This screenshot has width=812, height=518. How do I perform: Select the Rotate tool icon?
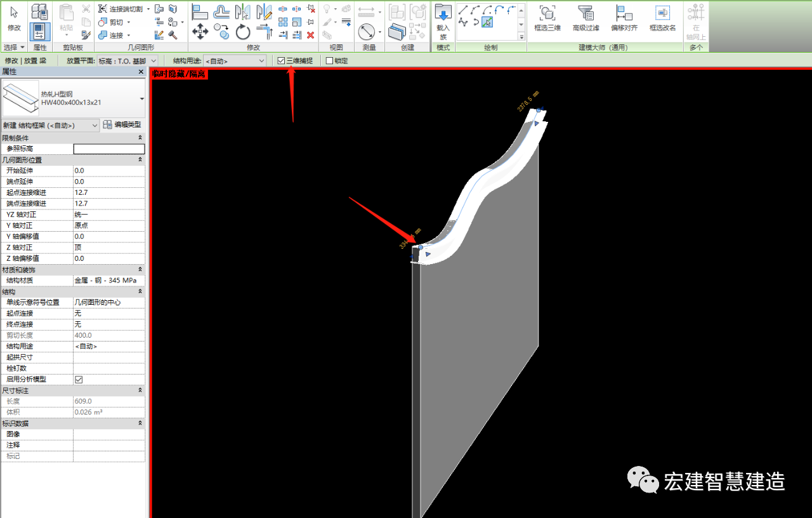coord(243,32)
